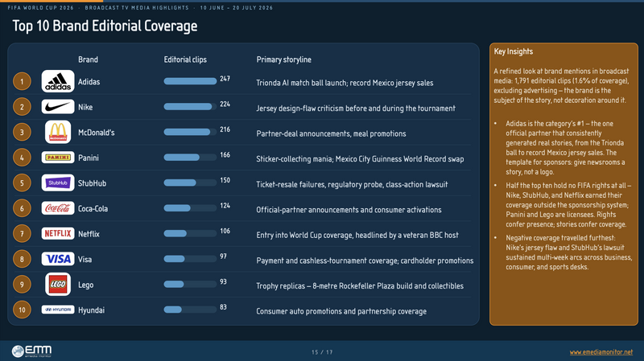Click the 'Sticker-collecting mania' storyline
This screenshot has width=644, height=361.
(x=360, y=159)
